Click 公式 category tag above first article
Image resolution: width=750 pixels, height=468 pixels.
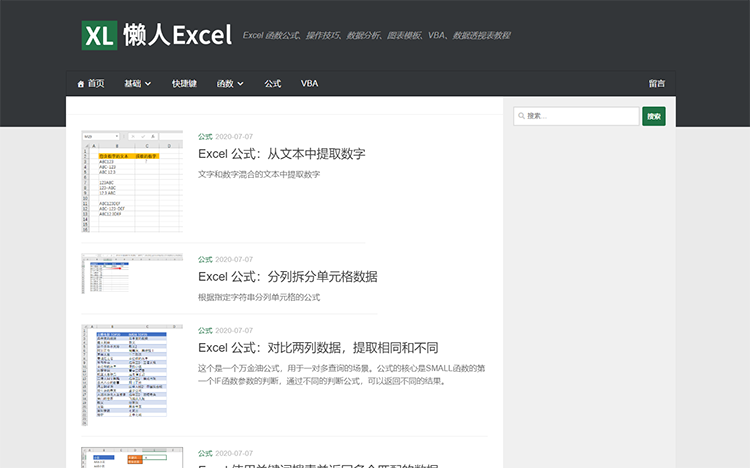[205, 136]
